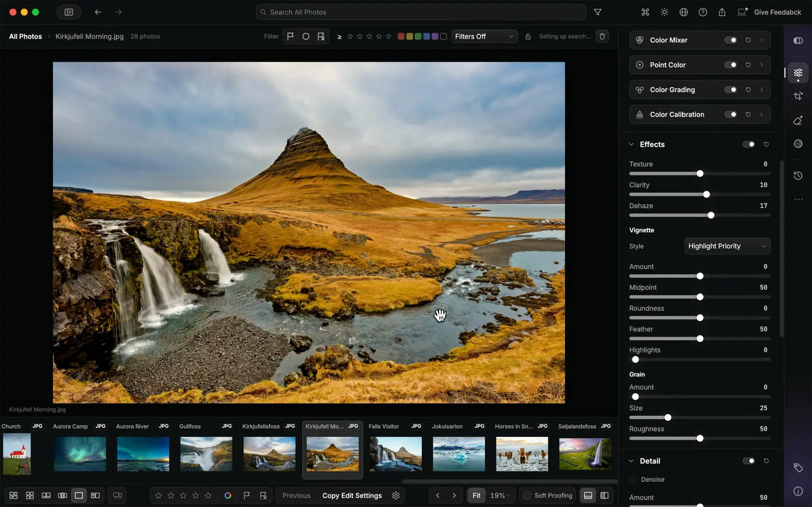Click the Share export icon in title bar
Viewport: 812px width, 507px height.
click(x=722, y=12)
